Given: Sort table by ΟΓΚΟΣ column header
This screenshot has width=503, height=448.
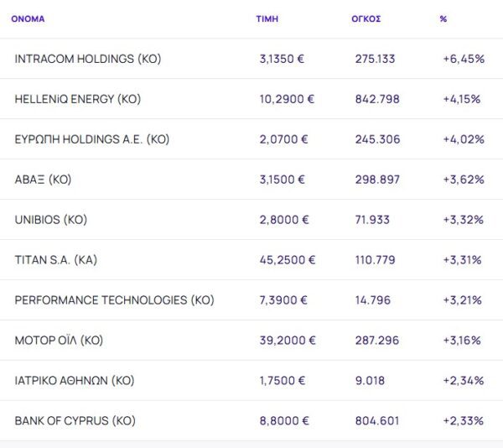Looking at the screenshot, I should tap(366, 18).
